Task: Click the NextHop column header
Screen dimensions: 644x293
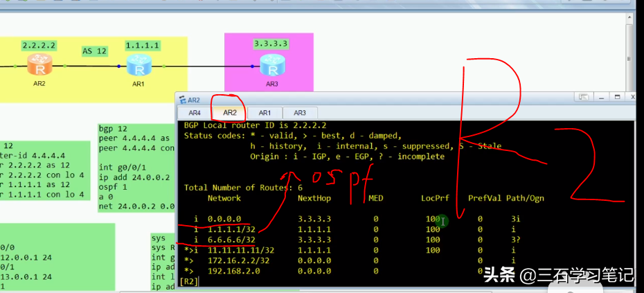Action: point(314,199)
